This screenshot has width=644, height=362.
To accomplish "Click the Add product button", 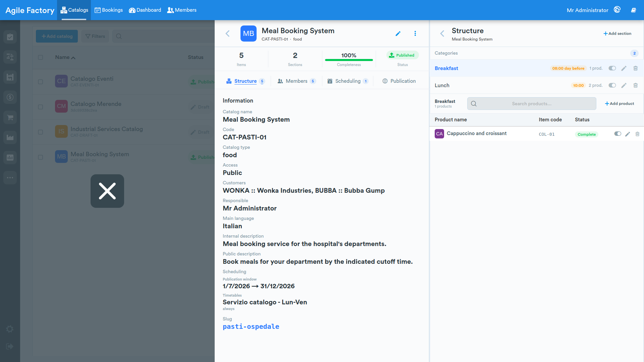I will point(619,104).
